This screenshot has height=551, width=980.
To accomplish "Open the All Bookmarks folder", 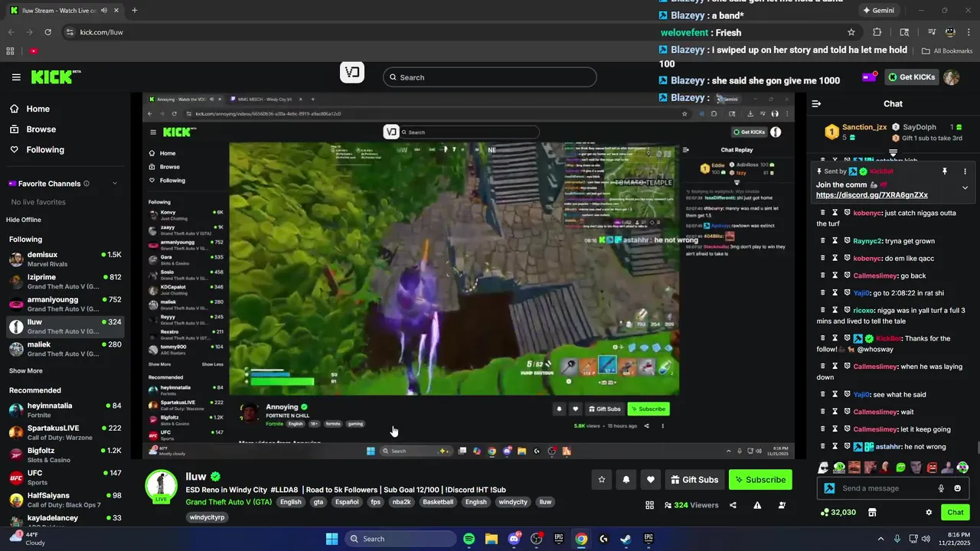I will (947, 51).
